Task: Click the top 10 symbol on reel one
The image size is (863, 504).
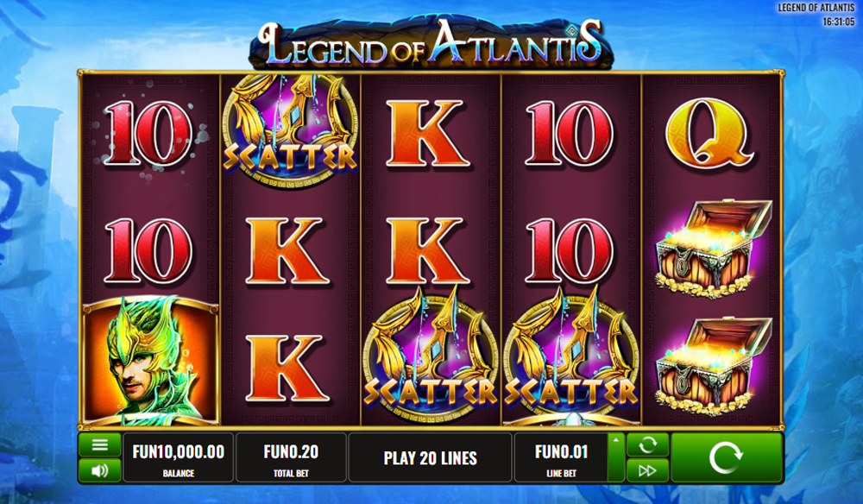Action: coord(148,133)
